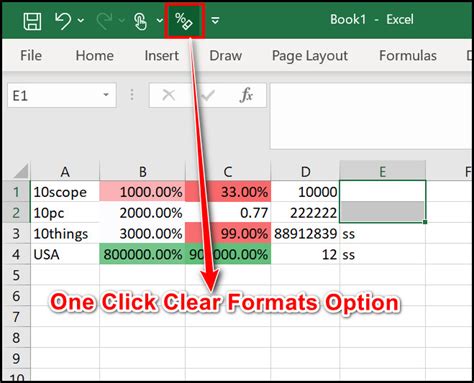Open the Undo history dropdown arrow
This screenshot has width=474, height=383.
tap(81, 21)
